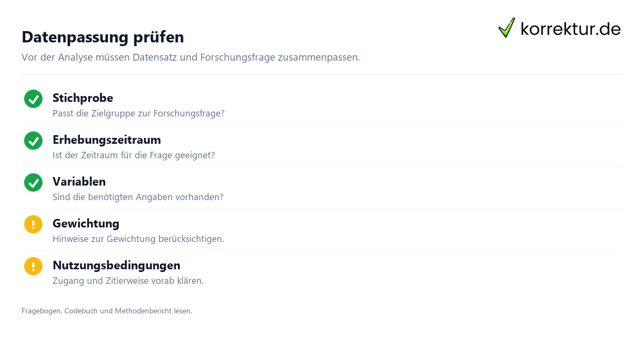
Task: Click the yellow warning icon beside Nutzungsbedingungen
Action: [x=33, y=266]
